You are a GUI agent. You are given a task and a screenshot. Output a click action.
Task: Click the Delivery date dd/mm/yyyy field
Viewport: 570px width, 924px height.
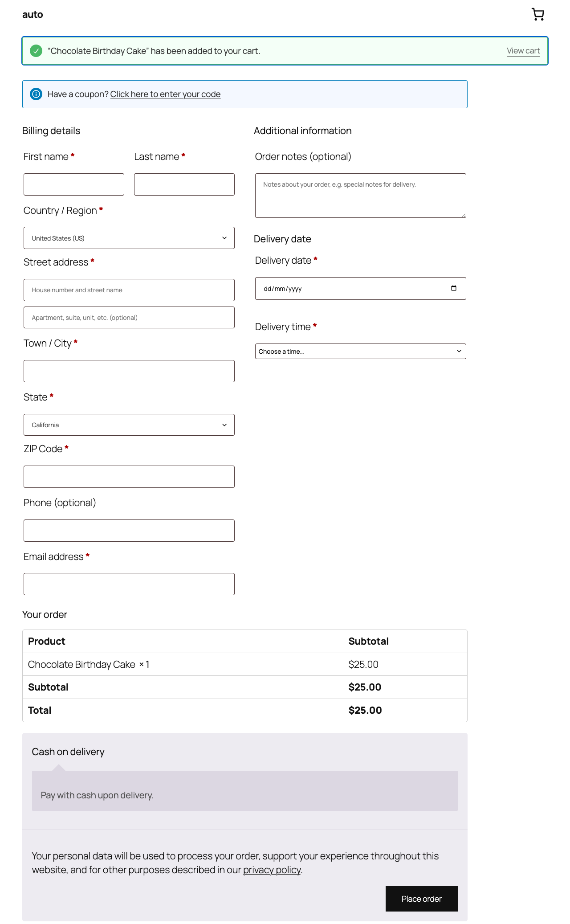click(x=361, y=288)
